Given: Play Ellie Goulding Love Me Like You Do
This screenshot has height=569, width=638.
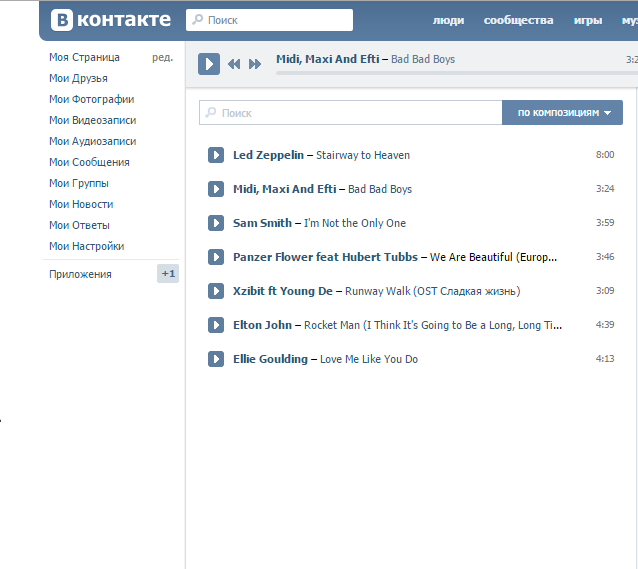Looking at the screenshot, I should (x=216, y=359).
